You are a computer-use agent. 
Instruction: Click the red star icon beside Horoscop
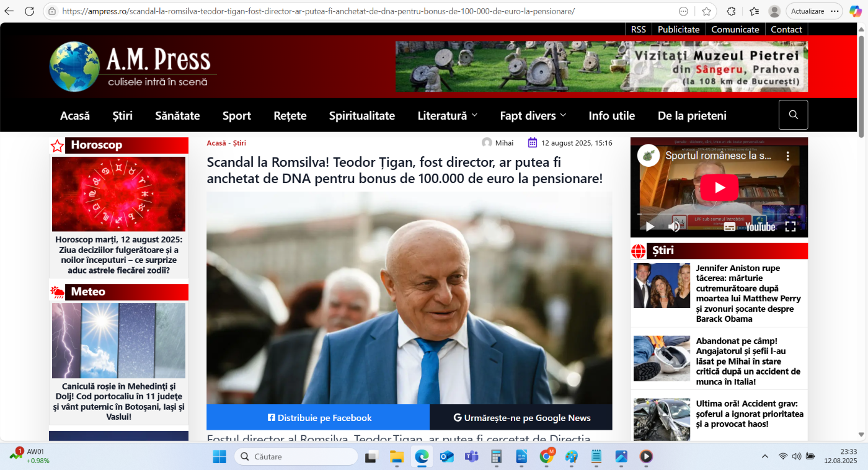pos(58,145)
